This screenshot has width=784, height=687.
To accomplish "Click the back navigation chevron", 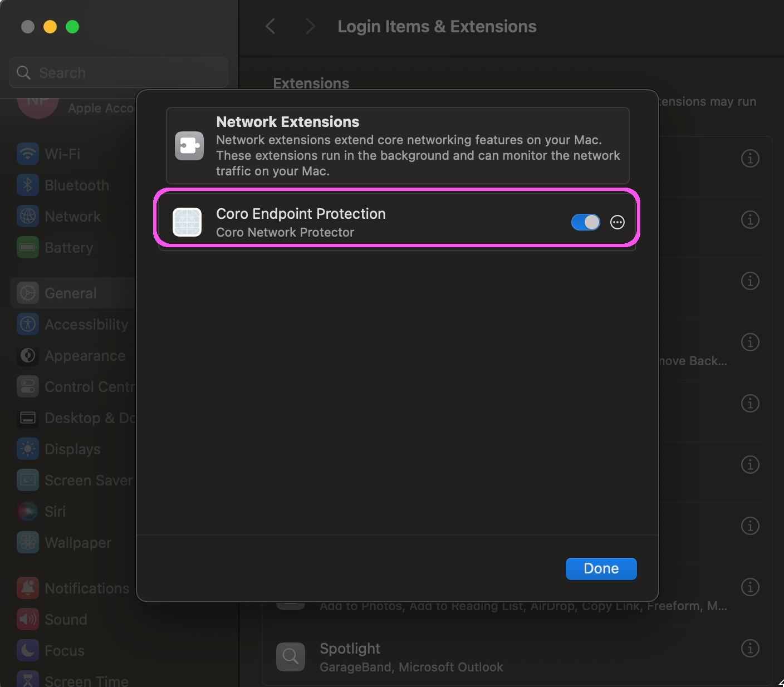I will coord(271,26).
